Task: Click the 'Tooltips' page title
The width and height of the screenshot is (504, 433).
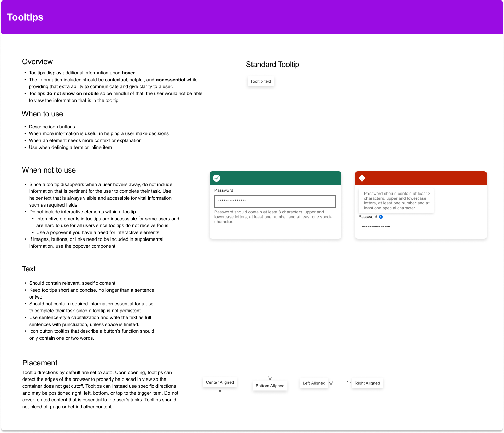Action: tap(25, 17)
